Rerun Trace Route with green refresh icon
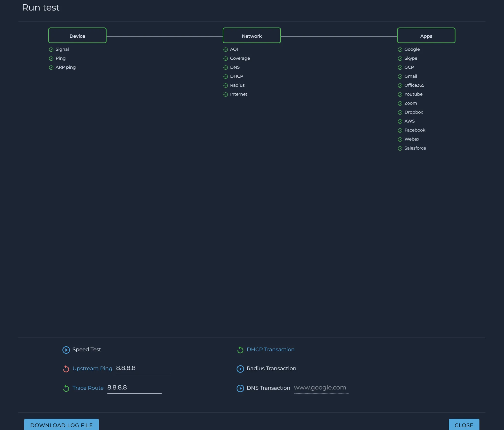504x430 pixels. 66,388
